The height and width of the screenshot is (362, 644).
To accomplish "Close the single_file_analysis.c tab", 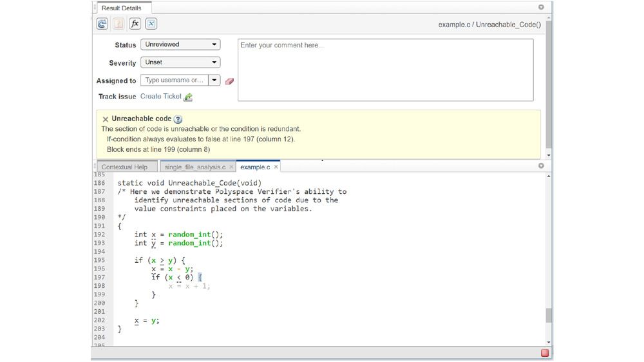I will pos(231,167).
